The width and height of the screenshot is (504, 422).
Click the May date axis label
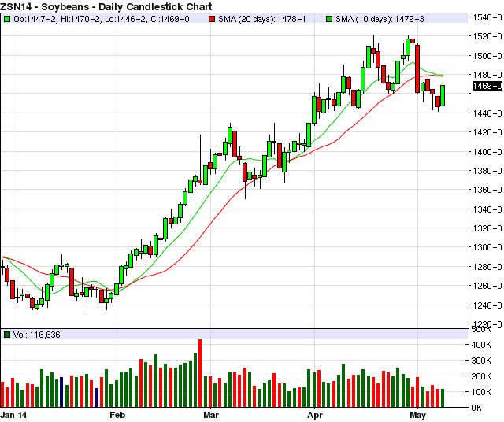418,415
